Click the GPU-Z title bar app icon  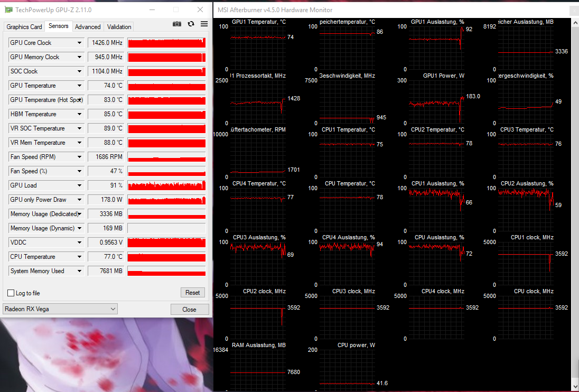[8, 10]
